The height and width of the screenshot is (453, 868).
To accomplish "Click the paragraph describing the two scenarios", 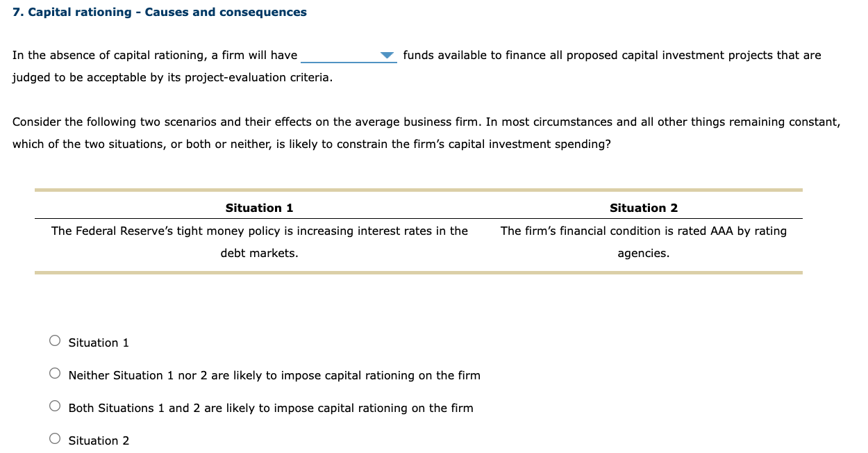I will 426,132.
